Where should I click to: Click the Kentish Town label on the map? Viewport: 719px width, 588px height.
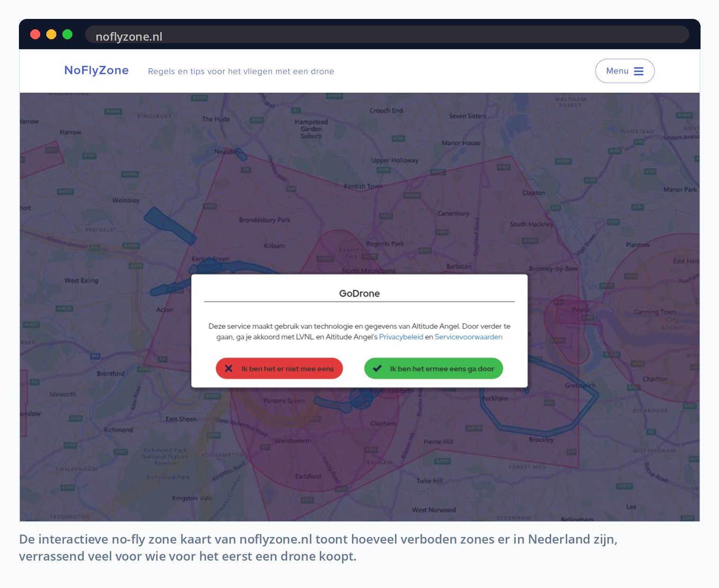(x=363, y=186)
